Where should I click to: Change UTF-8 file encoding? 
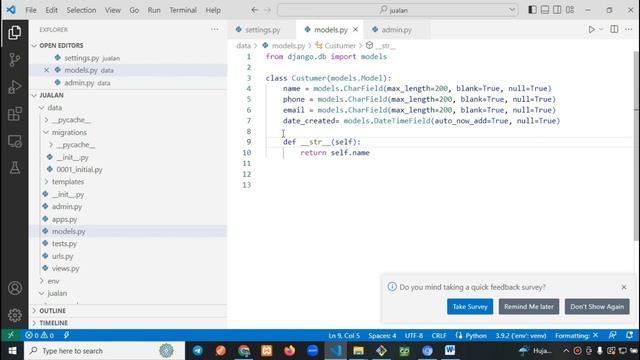point(414,336)
